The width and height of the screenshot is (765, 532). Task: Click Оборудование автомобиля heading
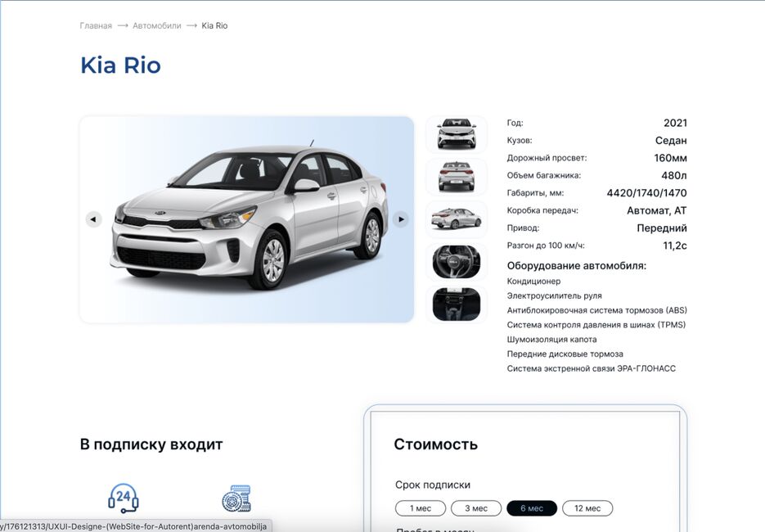(x=577, y=266)
